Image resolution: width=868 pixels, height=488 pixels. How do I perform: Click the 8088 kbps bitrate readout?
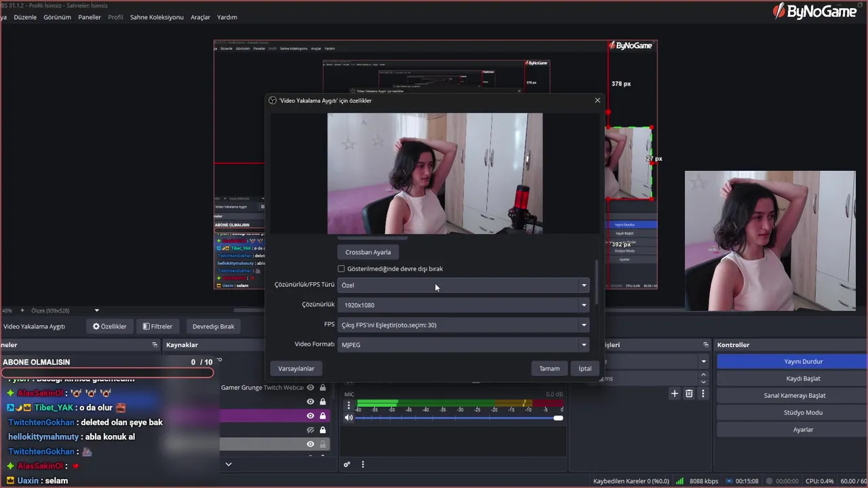pos(705,481)
